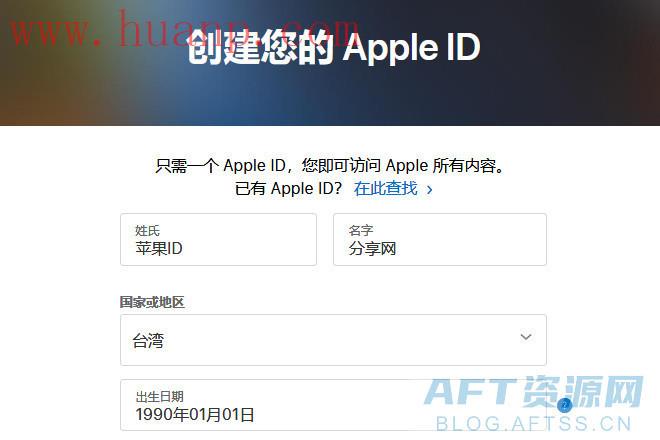Click the 出生日期 field label
Viewport: 660px width, 440px height.
click(160, 396)
